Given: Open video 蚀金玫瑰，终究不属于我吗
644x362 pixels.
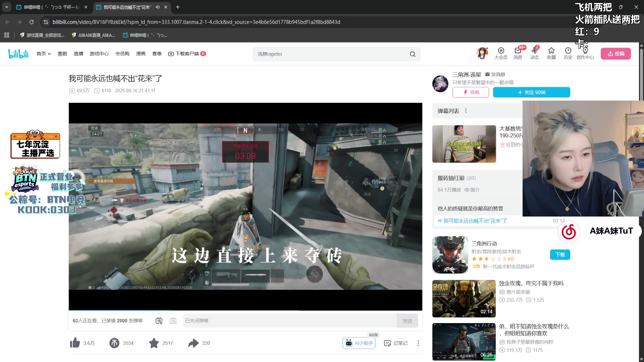Looking at the screenshot, I should click(533, 283).
